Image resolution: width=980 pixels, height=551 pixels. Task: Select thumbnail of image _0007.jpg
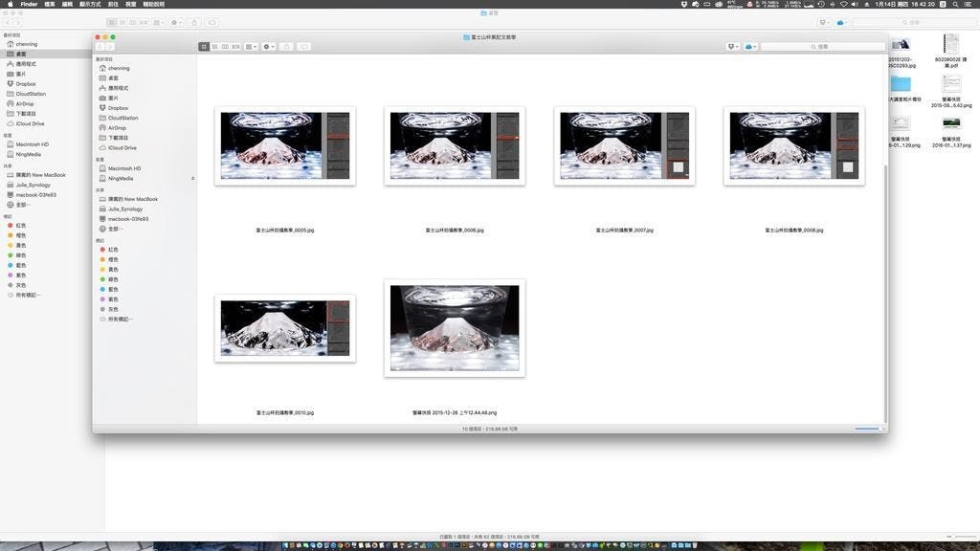pos(624,146)
